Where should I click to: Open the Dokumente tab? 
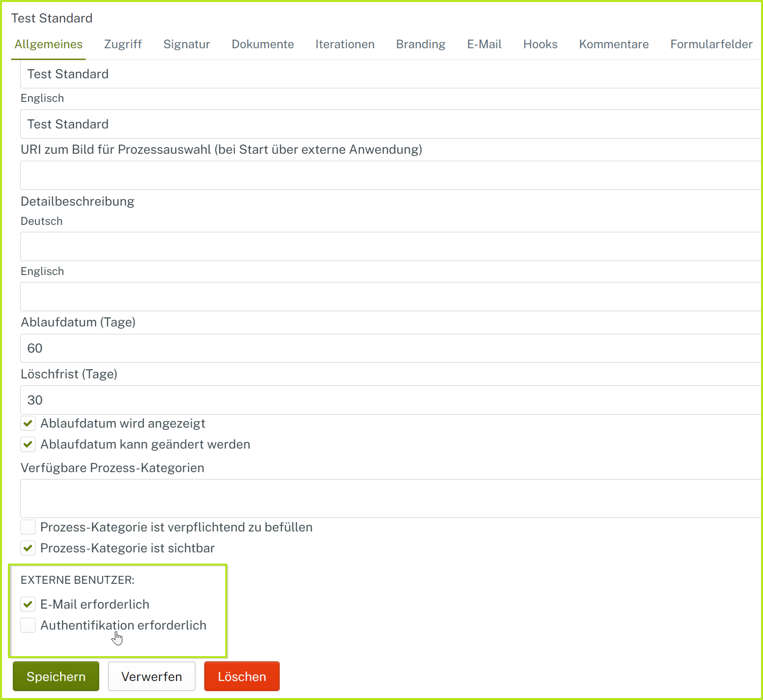[262, 44]
